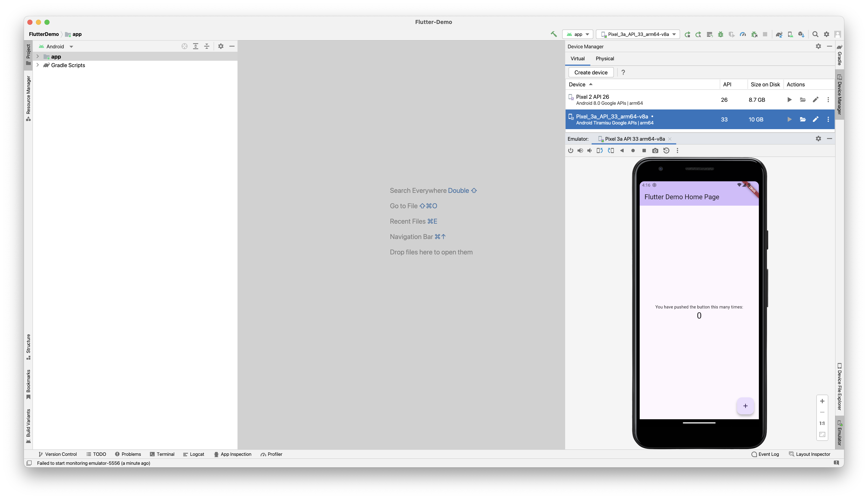
Task: Expand the app module tree node
Action: (x=38, y=56)
